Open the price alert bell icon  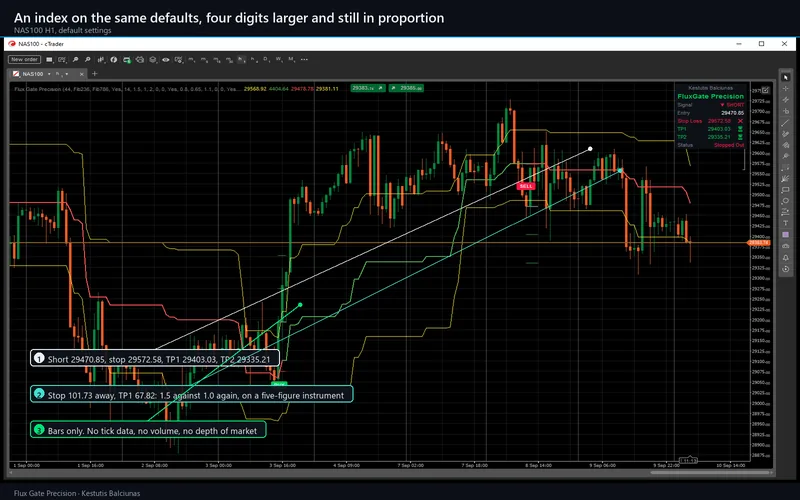786,258
